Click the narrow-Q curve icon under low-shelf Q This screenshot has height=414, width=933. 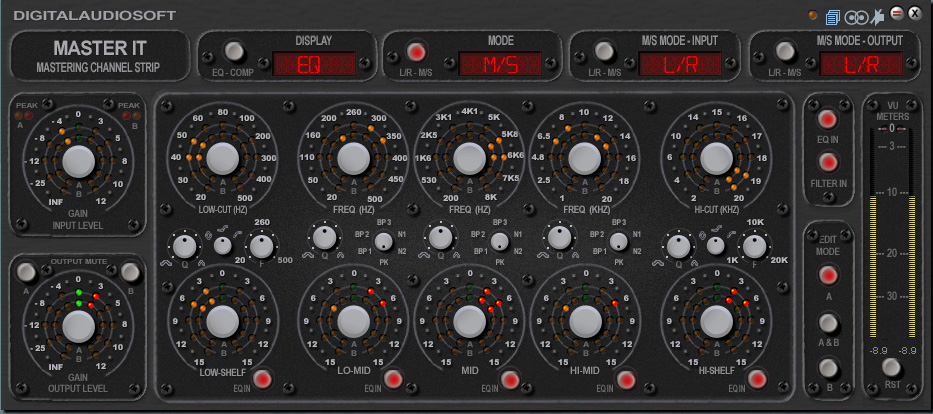[x=201, y=262]
